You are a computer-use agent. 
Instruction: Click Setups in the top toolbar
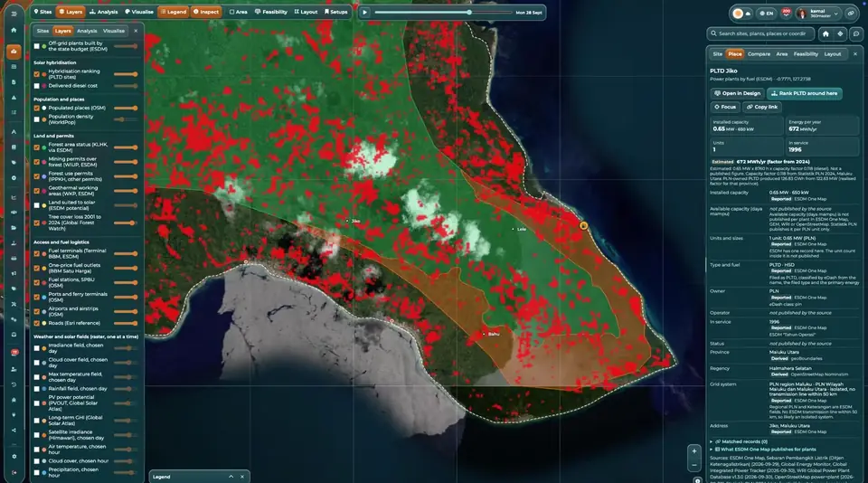coord(336,12)
